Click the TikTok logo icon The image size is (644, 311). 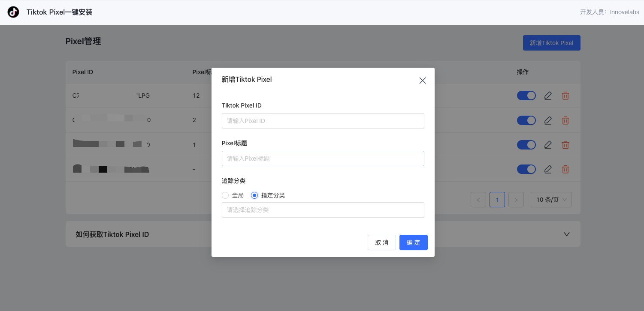(13, 12)
